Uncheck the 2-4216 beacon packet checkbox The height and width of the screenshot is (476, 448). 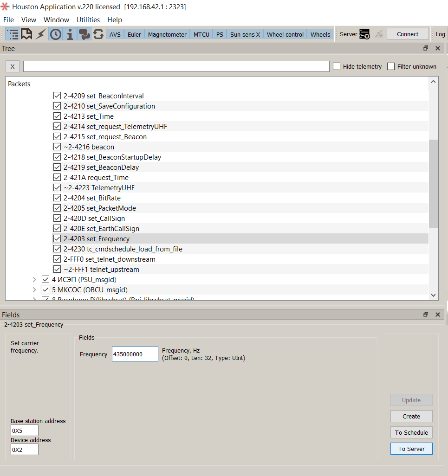(x=57, y=147)
